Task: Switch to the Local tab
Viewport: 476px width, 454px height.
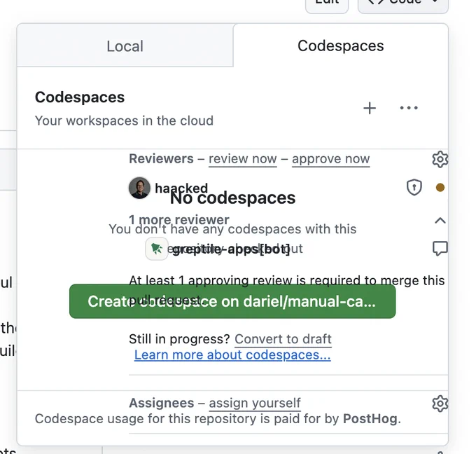Action: 125,46
